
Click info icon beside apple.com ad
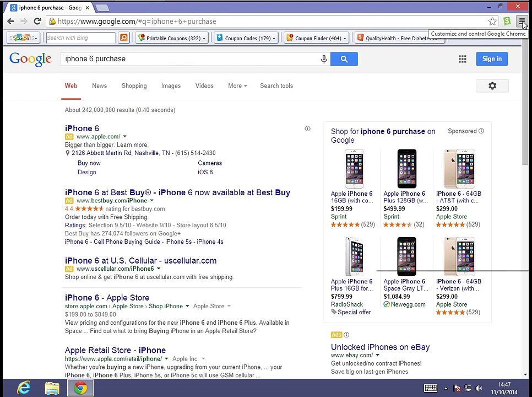(x=307, y=128)
